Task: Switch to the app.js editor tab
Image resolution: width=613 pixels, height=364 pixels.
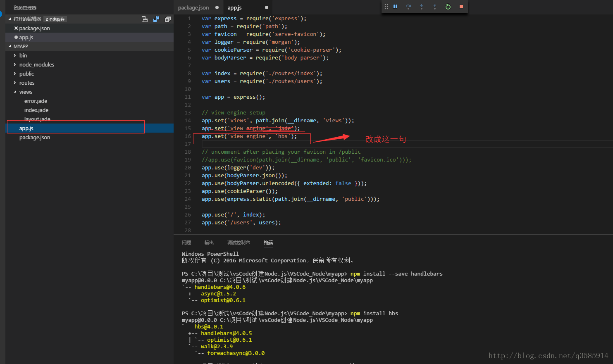Action: point(248,7)
